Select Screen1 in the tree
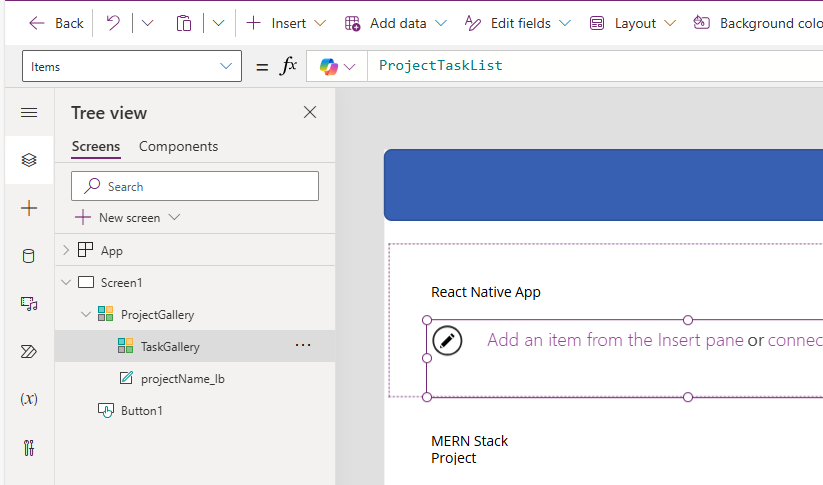 pos(121,283)
